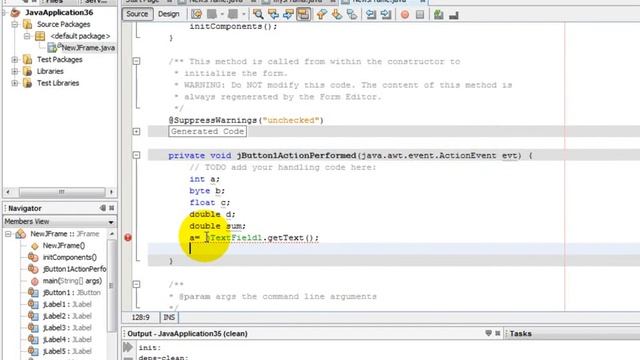Collapse the default package node
The width and height of the screenshot is (640, 360).
(x=27, y=36)
